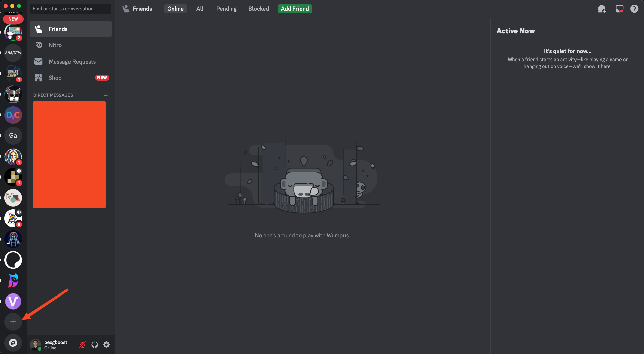Click the Help question mark icon

[x=634, y=9]
